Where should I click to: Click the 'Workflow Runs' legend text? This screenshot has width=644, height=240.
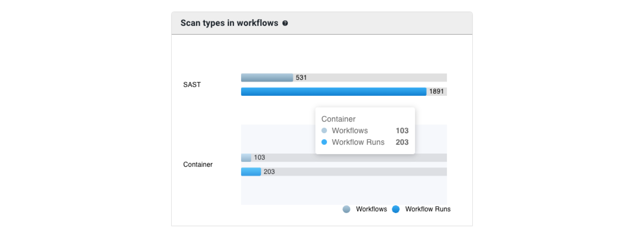428,209
